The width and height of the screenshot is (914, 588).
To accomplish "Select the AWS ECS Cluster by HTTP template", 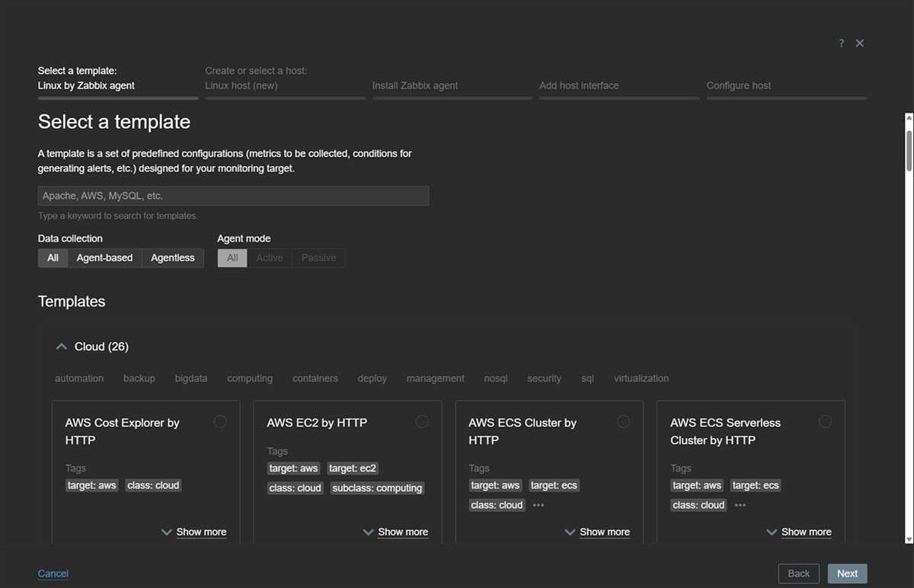I will click(623, 421).
